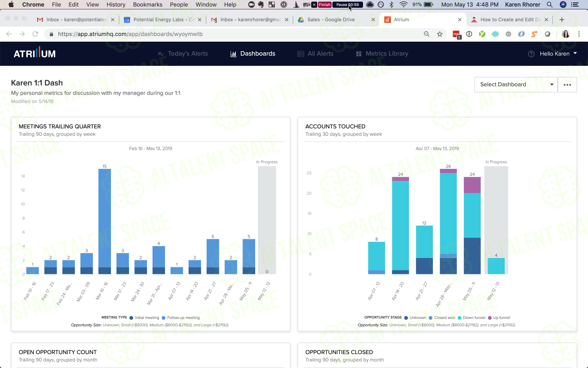Click the May 05-11 accounts bar labeled 24
The height and width of the screenshot is (368, 588).
(472, 225)
